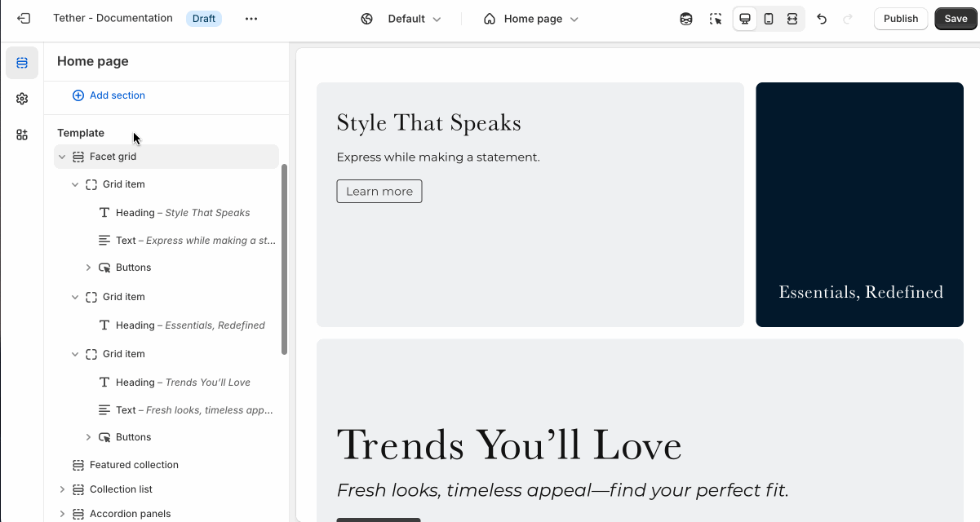Collapse the Grid item containing Trends You'll Love

pyautogui.click(x=75, y=354)
